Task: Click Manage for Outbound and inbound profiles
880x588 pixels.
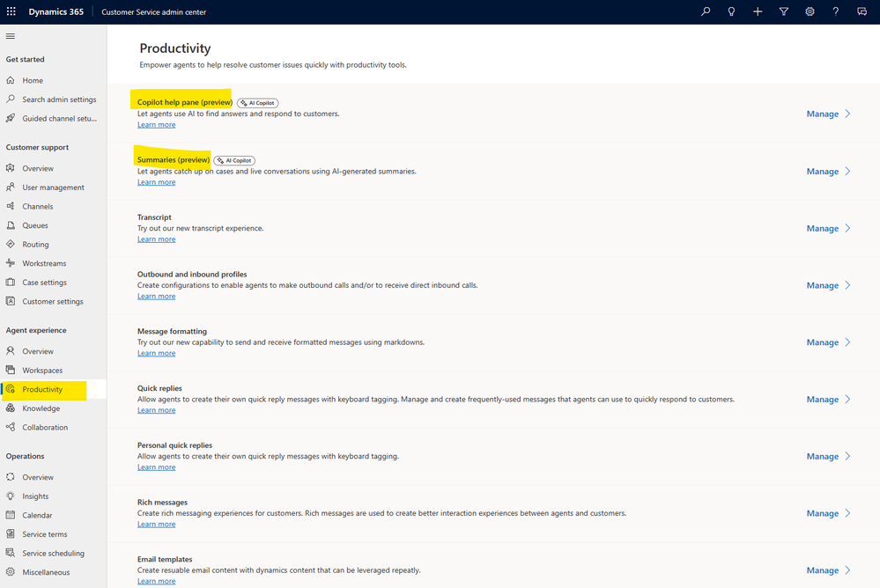Action: [x=822, y=285]
